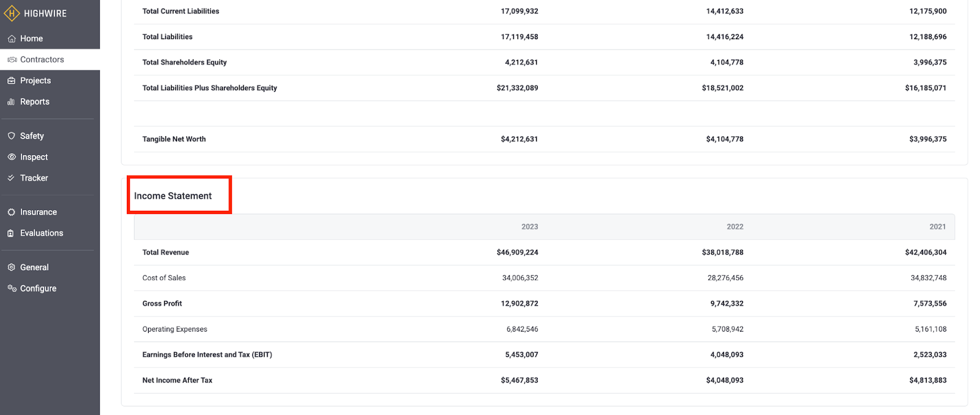The height and width of the screenshot is (415, 980).
Task: Click the Highwire logo icon
Action: tap(12, 13)
